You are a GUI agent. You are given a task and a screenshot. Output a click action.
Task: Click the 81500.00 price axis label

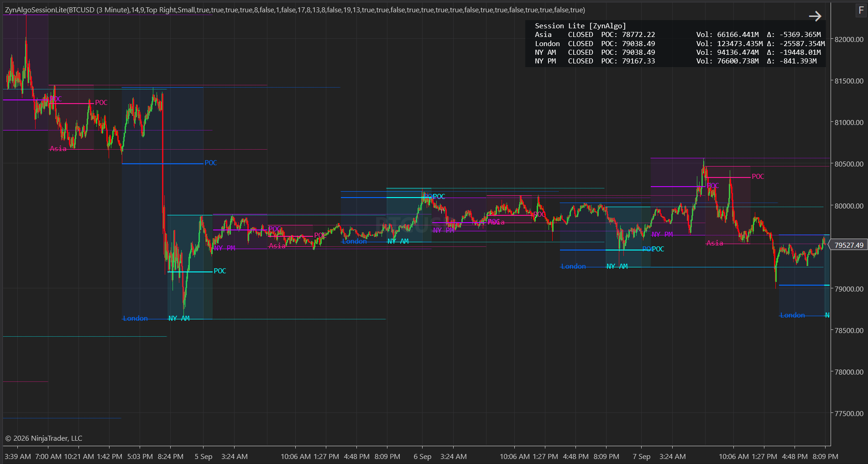(x=849, y=81)
